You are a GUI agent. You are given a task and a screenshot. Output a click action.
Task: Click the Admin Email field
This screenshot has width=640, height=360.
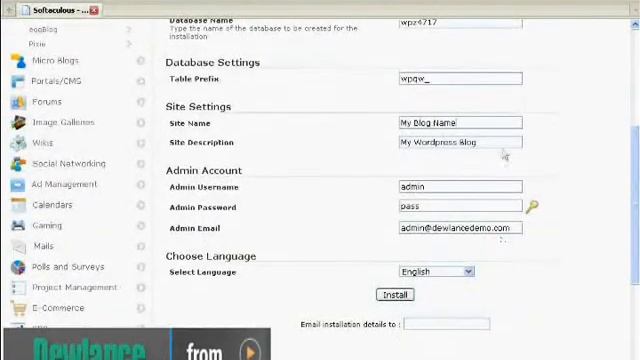(x=460, y=228)
